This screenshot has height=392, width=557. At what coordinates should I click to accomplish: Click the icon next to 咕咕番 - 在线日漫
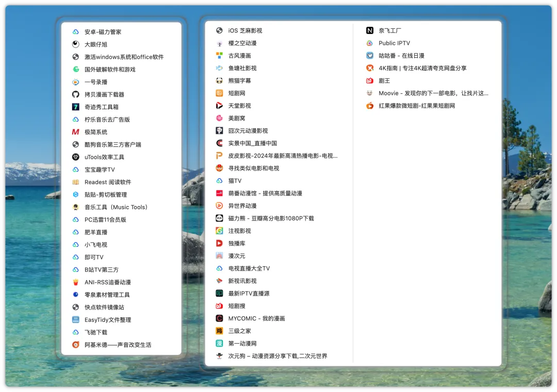tap(370, 56)
